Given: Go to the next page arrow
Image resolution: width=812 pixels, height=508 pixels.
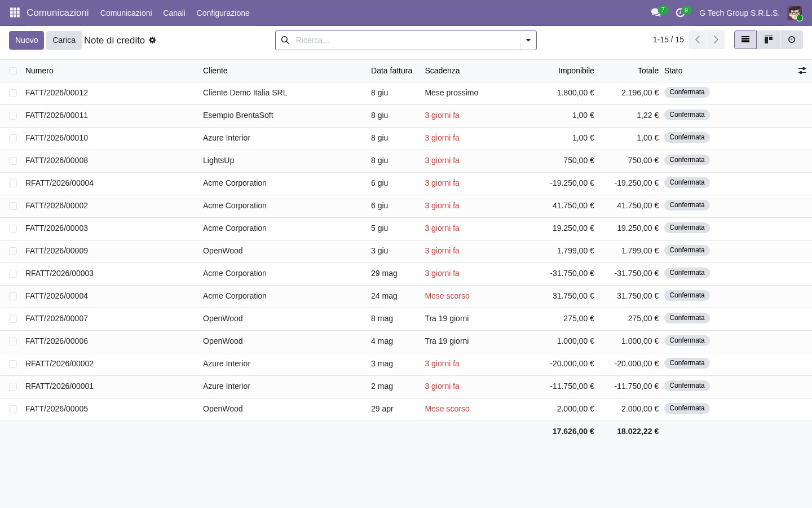Looking at the screenshot, I should [x=716, y=40].
